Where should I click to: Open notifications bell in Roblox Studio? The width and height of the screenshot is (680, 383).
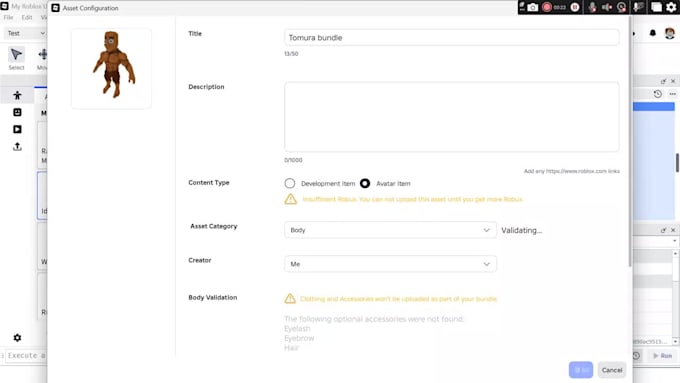click(653, 33)
